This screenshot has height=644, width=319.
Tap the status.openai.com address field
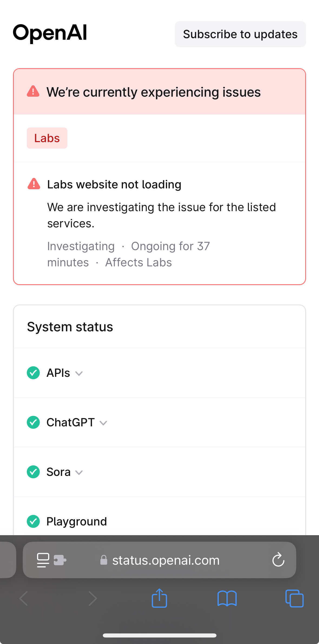click(x=160, y=560)
